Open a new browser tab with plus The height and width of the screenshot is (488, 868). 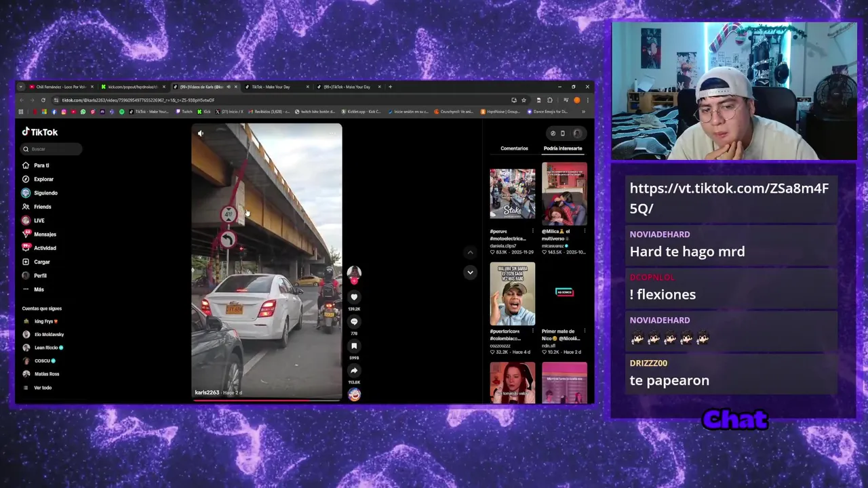(390, 87)
